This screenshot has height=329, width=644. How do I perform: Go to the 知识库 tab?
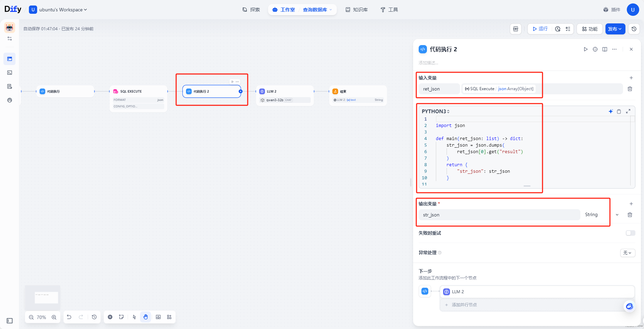357,10
